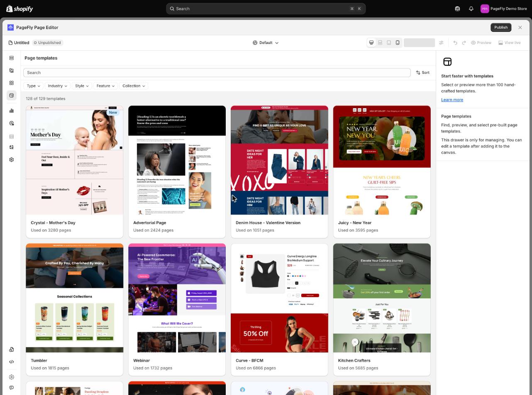
Task: Click the "Webinar" template title text
Action: tap(142, 361)
